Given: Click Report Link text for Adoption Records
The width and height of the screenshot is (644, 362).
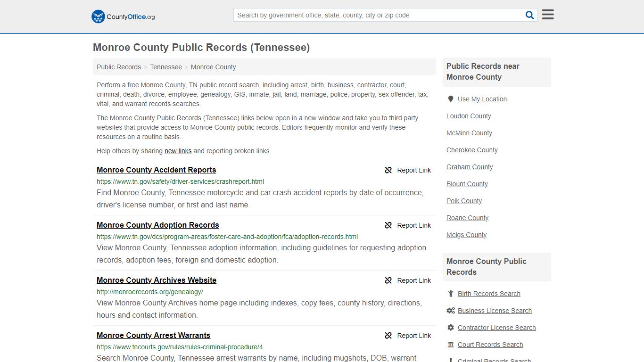Looking at the screenshot, I should [x=414, y=225].
